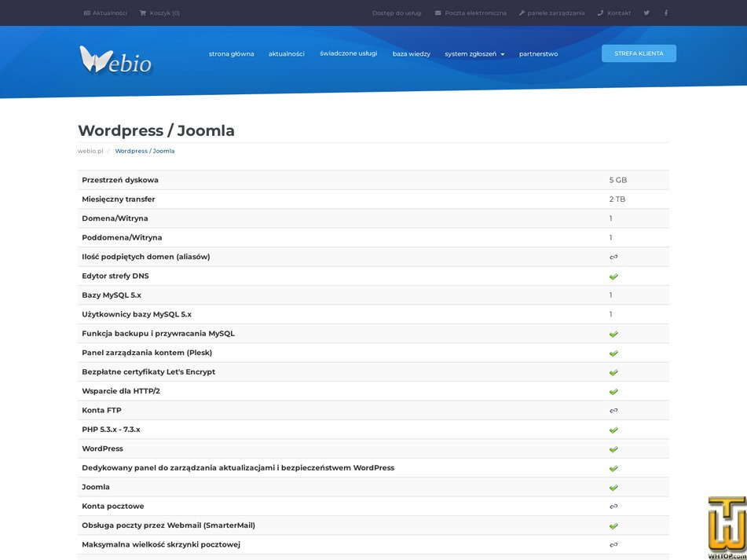Click infinity icon for Konta FTP
This screenshot has width=747, height=560.
[613, 411]
